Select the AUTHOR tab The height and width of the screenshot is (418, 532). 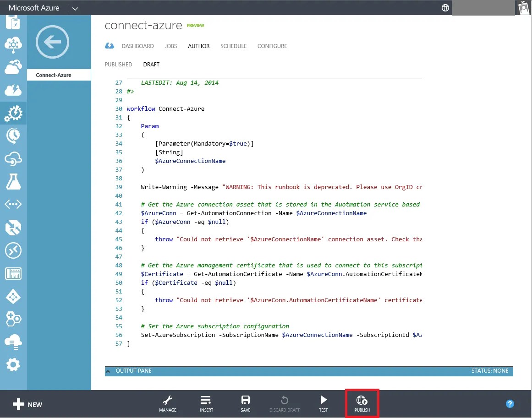(x=198, y=46)
